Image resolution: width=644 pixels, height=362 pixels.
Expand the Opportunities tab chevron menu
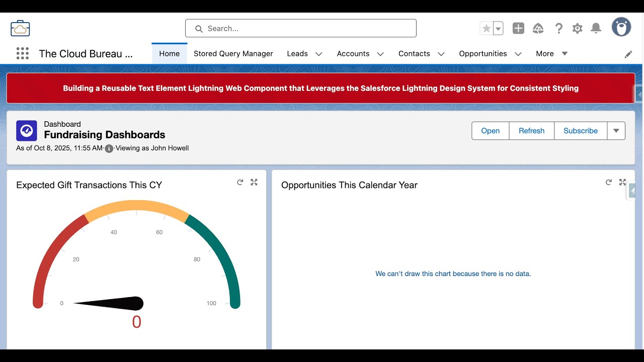(x=518, y=54)
